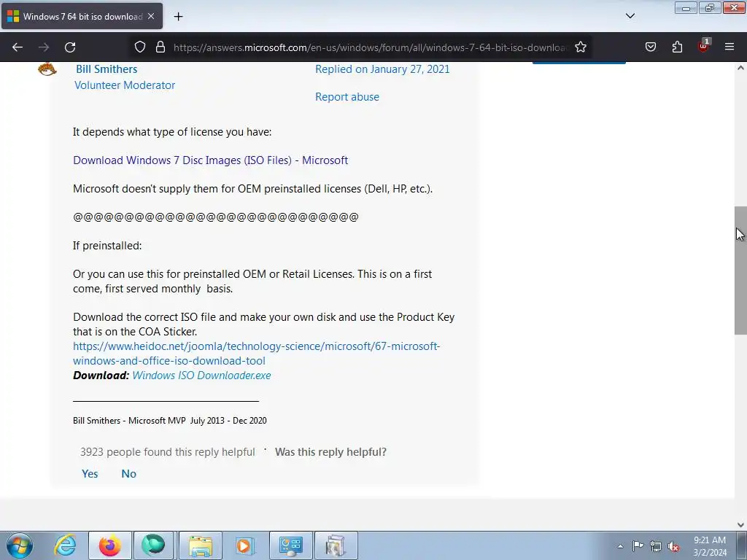The width and height of the screenshot is (747, 560).
Task: Click Bill Smithers avatar image
Action: point(47,69)
